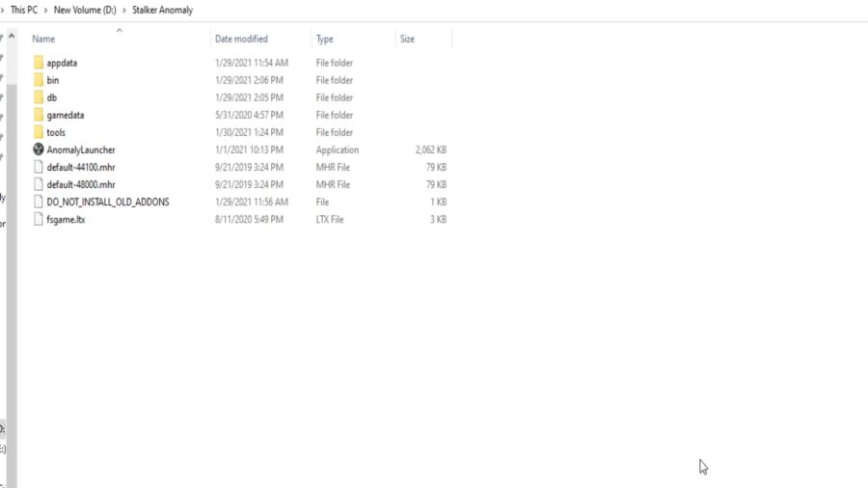The width and height of the screenshot is (868, 488).
Task: Click the 2,062 KB size value
Action: pyautogui.click(x=431, y=149)
